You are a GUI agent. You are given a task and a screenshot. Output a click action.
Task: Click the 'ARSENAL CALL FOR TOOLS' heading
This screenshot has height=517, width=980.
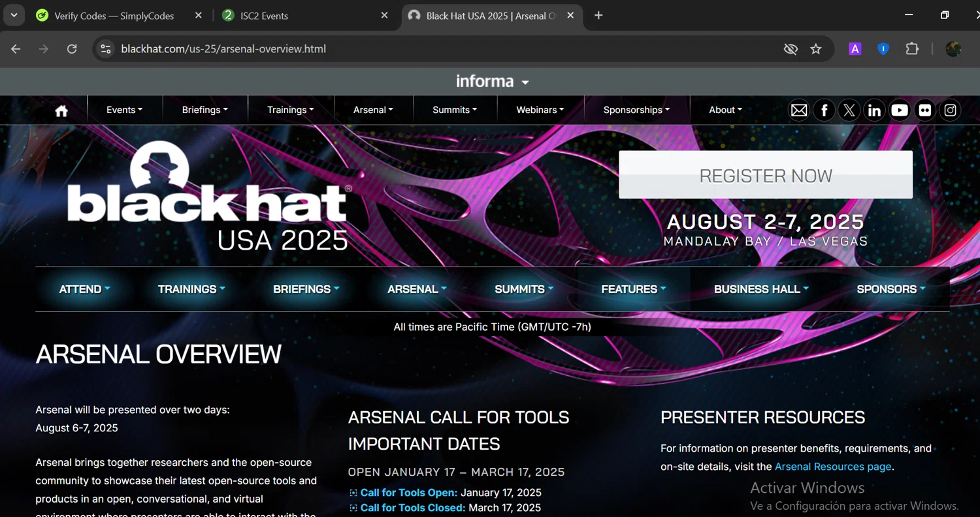[x=459, y=417]
